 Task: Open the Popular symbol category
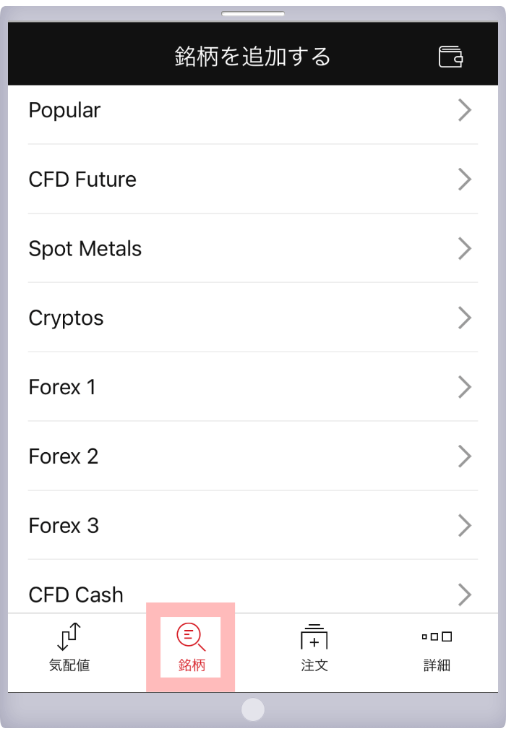pos(253,110)
